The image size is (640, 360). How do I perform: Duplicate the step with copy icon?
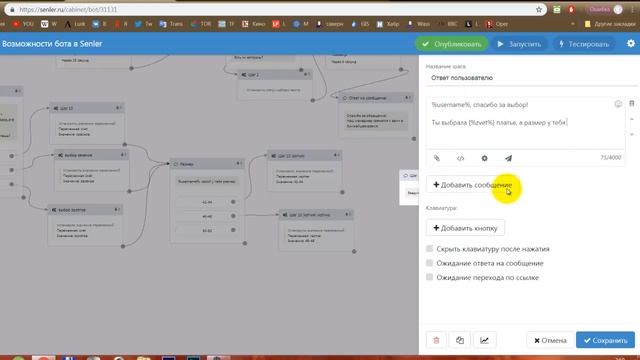pyautogui.click(x=460, y=340)
